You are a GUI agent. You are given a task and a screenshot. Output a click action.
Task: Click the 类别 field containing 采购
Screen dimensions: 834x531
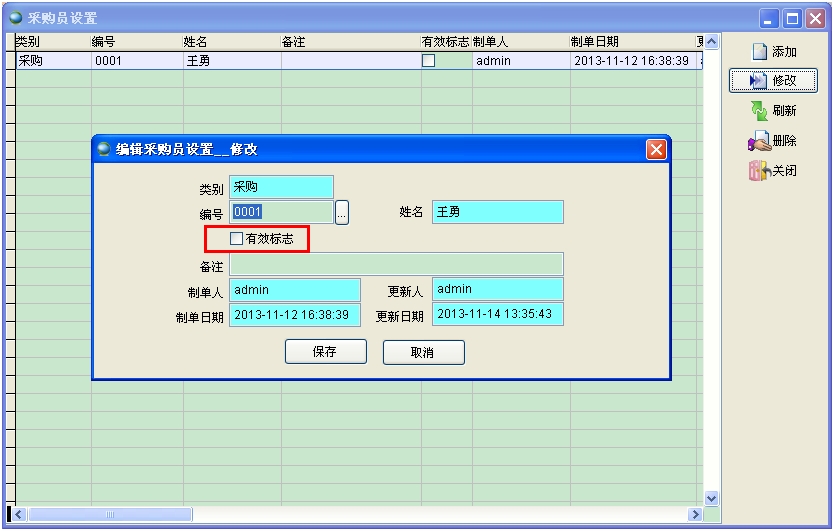click(281, 187)
